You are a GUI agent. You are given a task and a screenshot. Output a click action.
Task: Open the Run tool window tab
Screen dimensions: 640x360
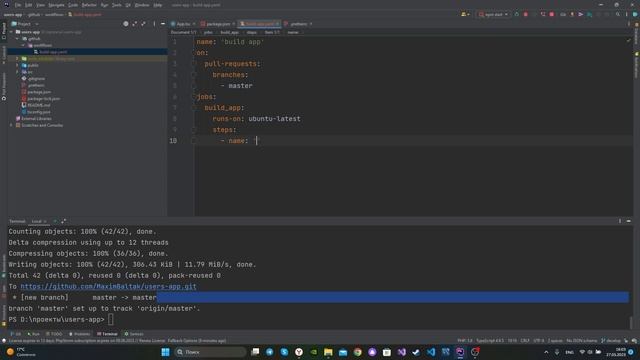(33, 334)
